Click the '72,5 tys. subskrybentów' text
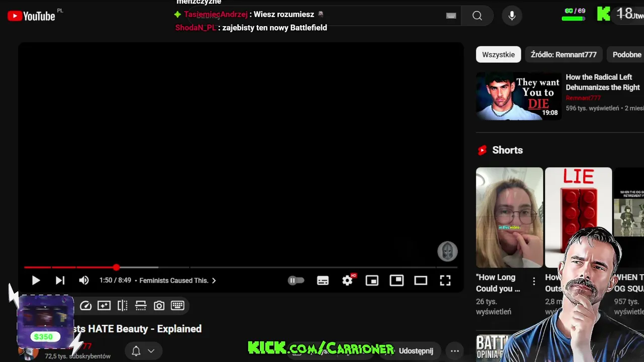The height and width of the screenshot is (362, 644). click(x=77, y=356)
